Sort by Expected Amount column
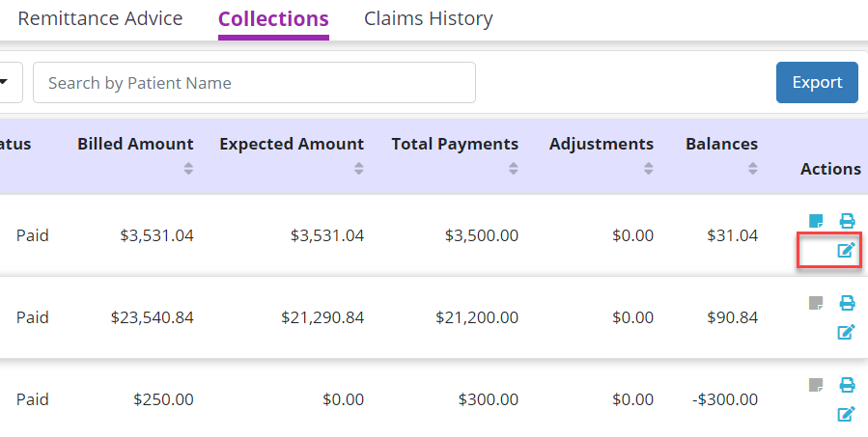Image resolution: width=868 pixels, height=437 pixels. 358,168
